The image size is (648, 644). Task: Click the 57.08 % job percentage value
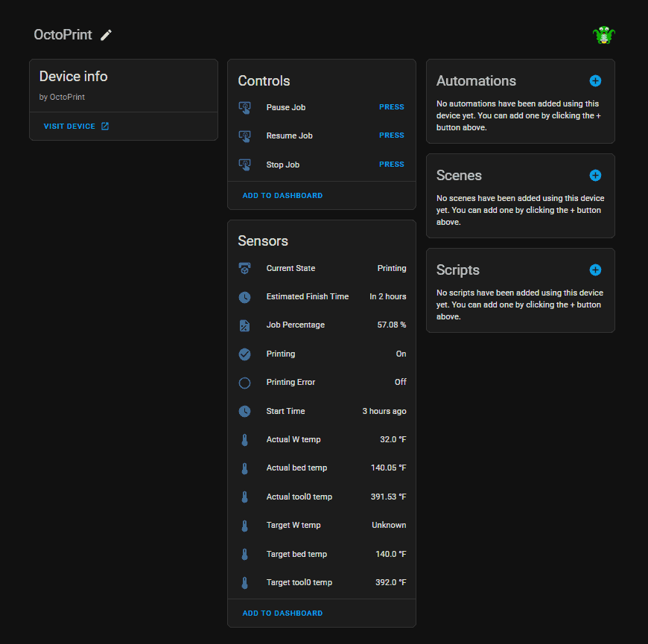391,325
